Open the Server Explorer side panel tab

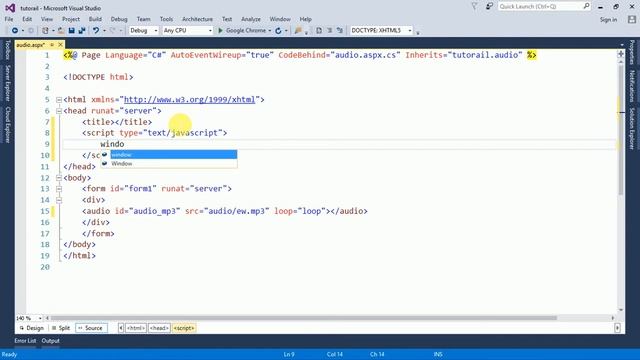(7, 83)
